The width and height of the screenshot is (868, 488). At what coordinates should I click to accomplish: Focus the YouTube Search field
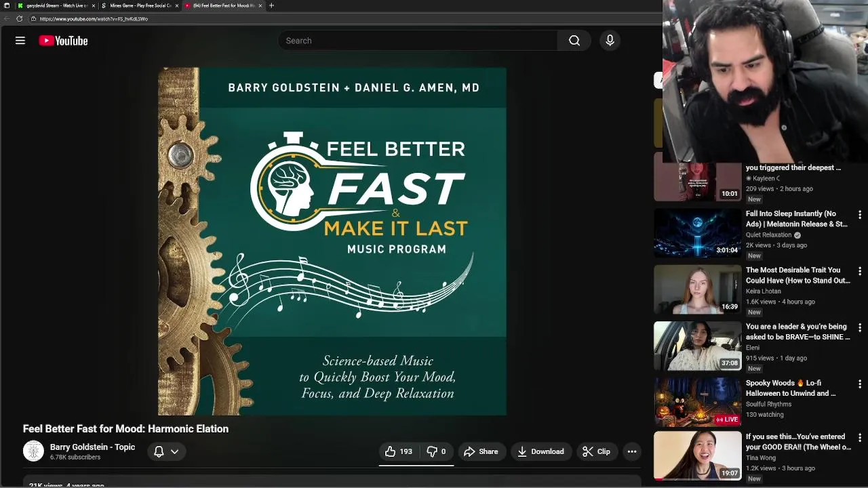pos(417,41)
